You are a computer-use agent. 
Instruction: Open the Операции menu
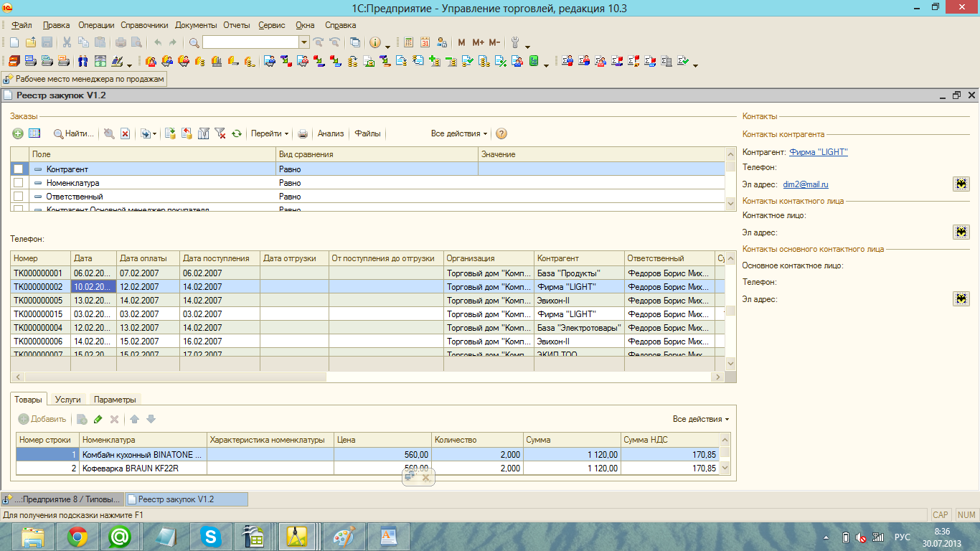click(97, 25)
